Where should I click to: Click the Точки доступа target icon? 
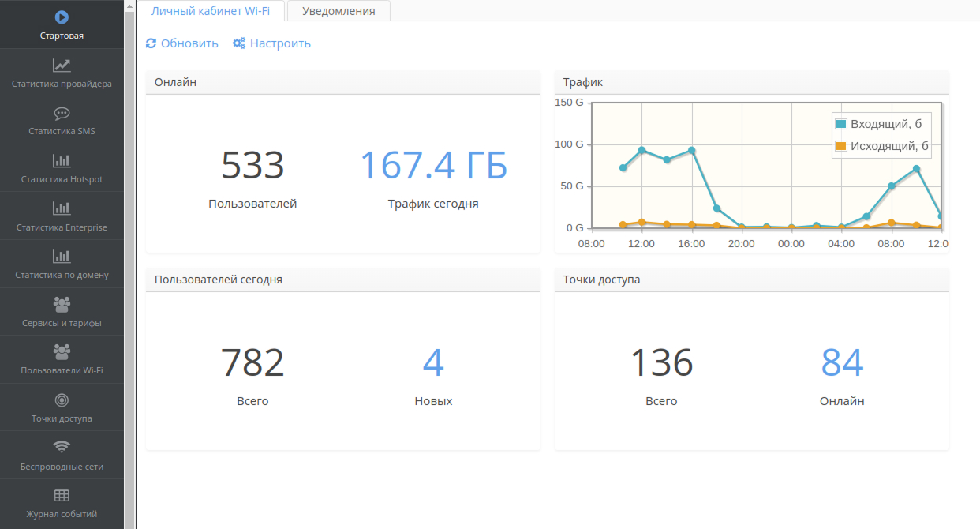point(62,400)
